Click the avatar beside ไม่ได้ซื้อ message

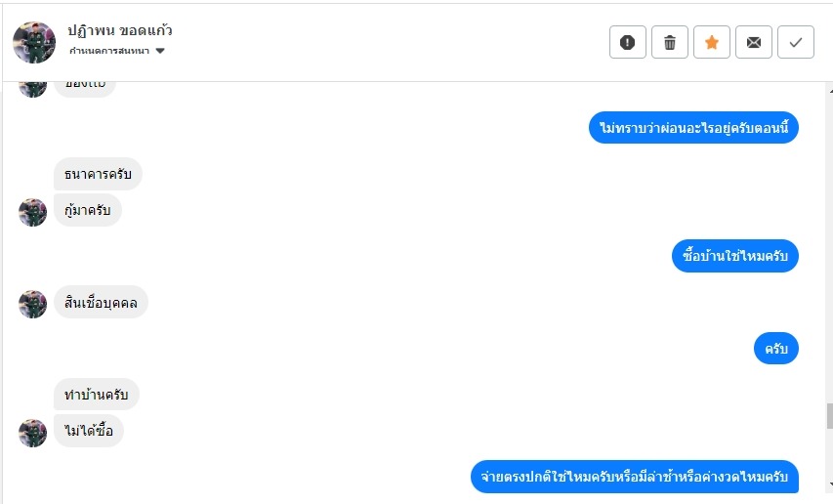click(x=33, y=433)
